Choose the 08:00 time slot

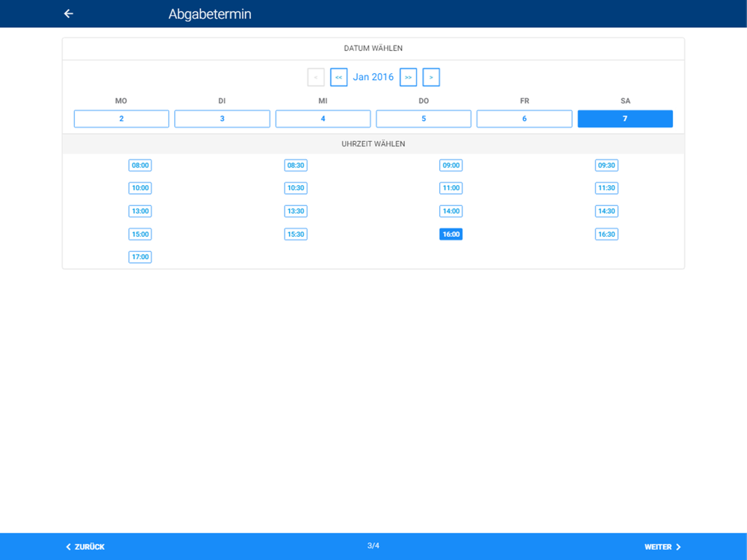pyautogui.click(x=140, y=165)
